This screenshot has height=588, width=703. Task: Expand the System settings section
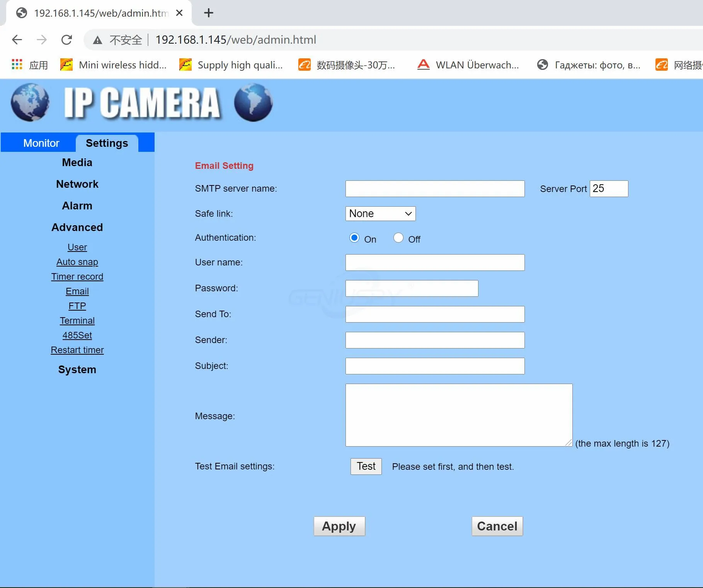pyautogui.click(x=77, y=370)
